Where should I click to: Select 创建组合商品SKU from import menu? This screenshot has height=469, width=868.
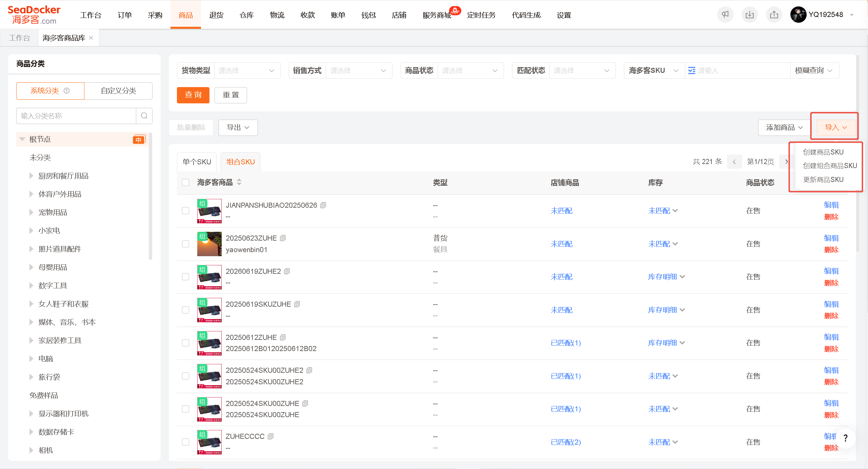pyautogui.click(x=830, y=166)
